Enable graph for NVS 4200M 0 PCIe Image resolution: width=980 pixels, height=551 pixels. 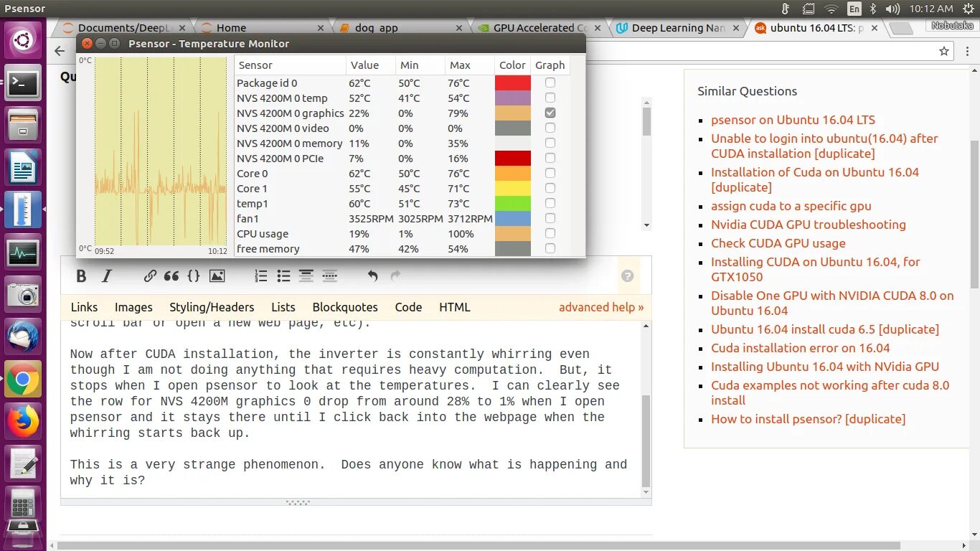550,159
